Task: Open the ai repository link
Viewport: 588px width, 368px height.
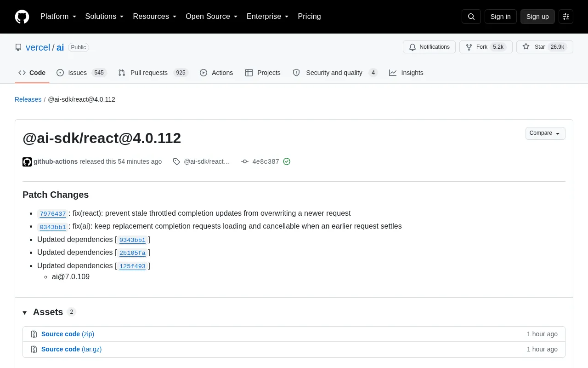Action: (60, 47)
